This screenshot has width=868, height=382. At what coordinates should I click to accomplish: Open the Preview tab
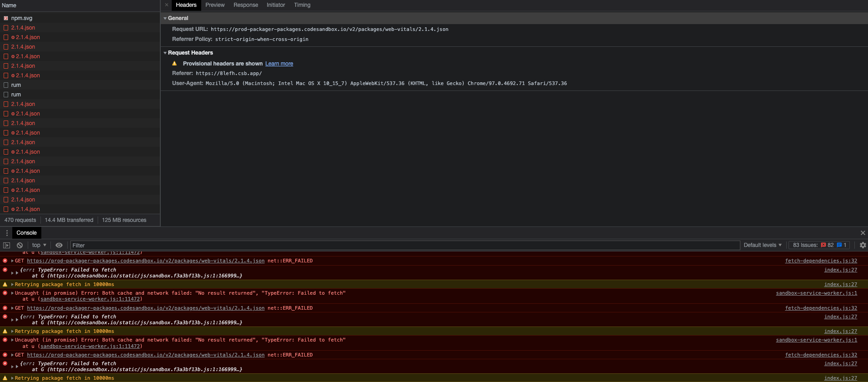point(215,5)
